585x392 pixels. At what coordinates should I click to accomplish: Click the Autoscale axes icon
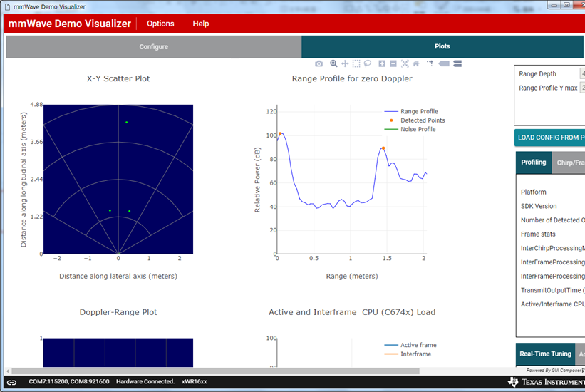tap(405, 64)
